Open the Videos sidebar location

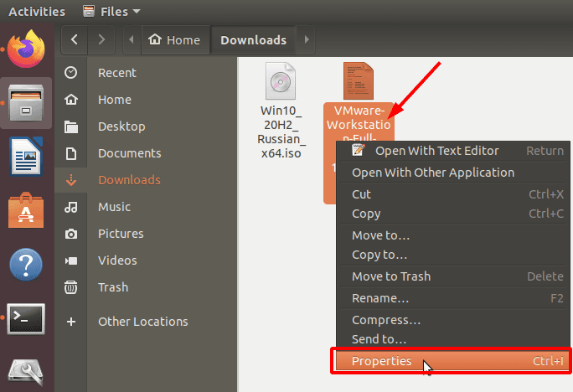[x=117, y=260]
